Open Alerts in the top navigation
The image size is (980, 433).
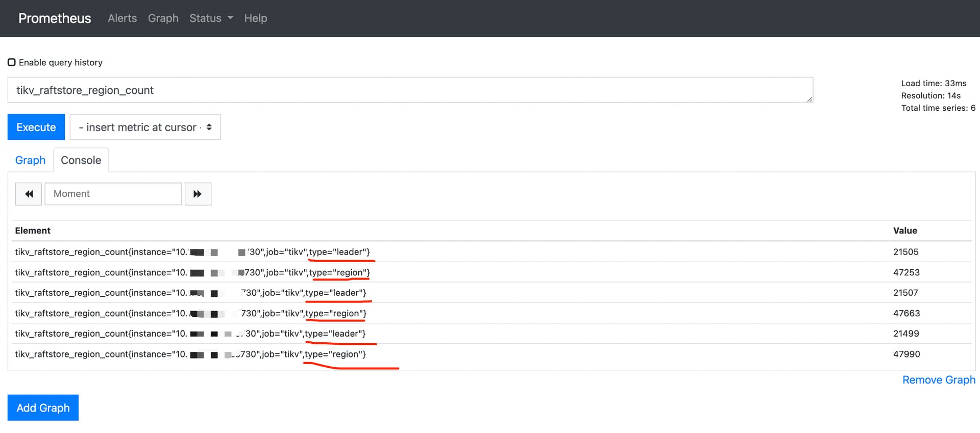tap(122, 18)
